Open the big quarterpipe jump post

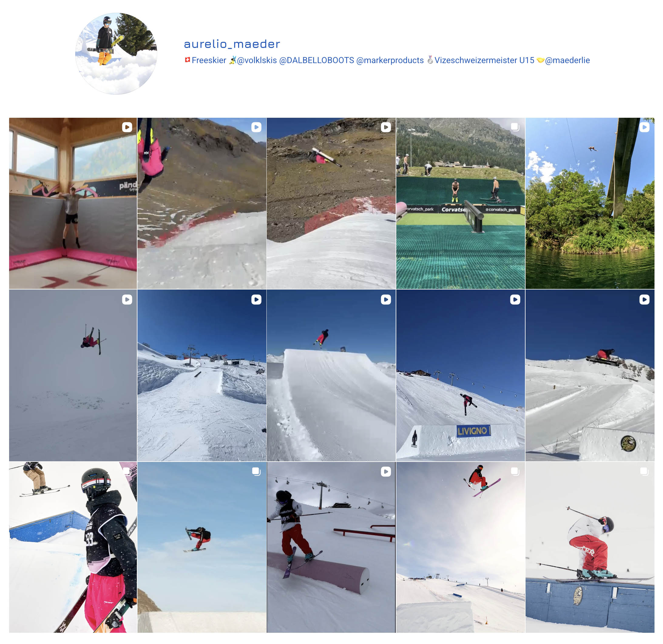pyautogui.click(x=331, y=375)
